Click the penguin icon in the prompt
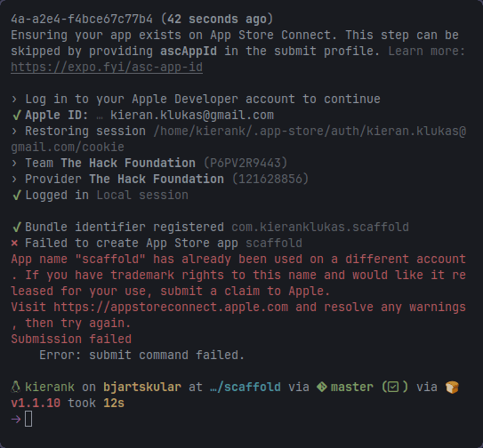The height and width of the screenshot is (448, 483). [16, 387]
